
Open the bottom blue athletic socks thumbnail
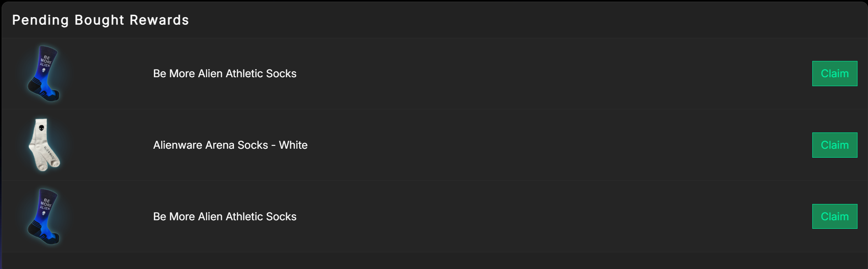(x=44, y=217)
